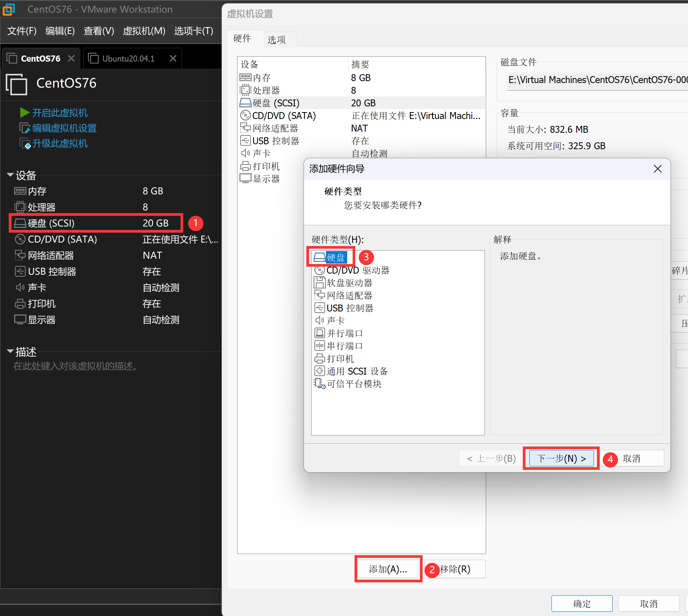Click the 设备 column header in settings

pos(293,64)
